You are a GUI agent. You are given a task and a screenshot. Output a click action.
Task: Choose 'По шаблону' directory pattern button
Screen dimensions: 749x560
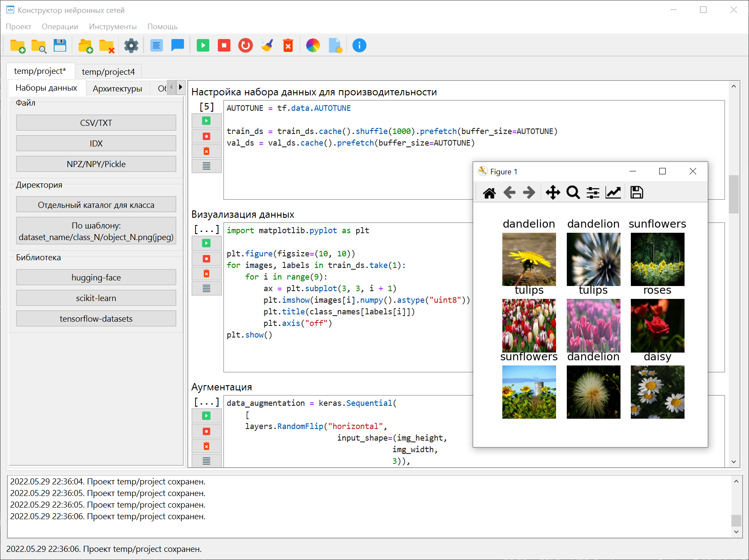pyautogui.click(x=96, y=231)
